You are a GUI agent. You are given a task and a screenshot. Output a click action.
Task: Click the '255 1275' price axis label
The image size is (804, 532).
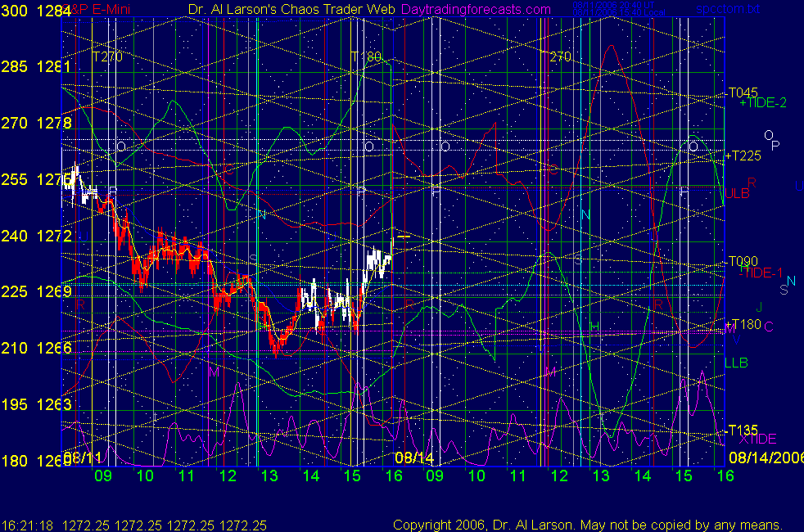[36, 179]
